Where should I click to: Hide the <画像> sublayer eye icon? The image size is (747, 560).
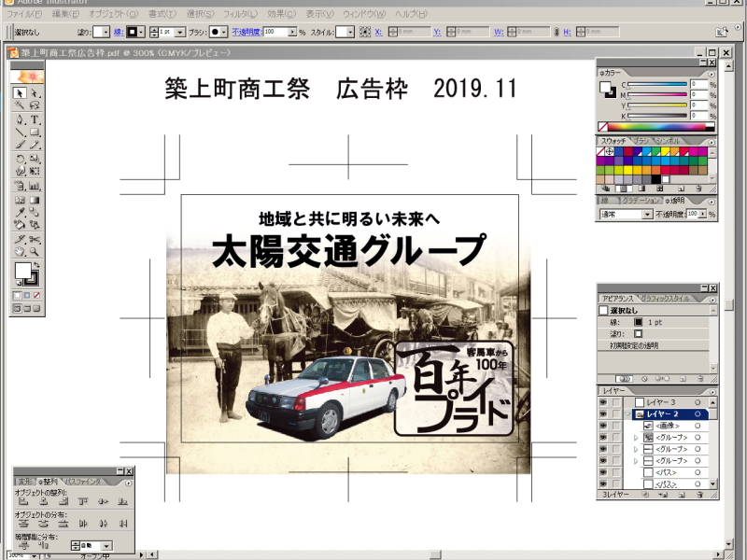603,426
